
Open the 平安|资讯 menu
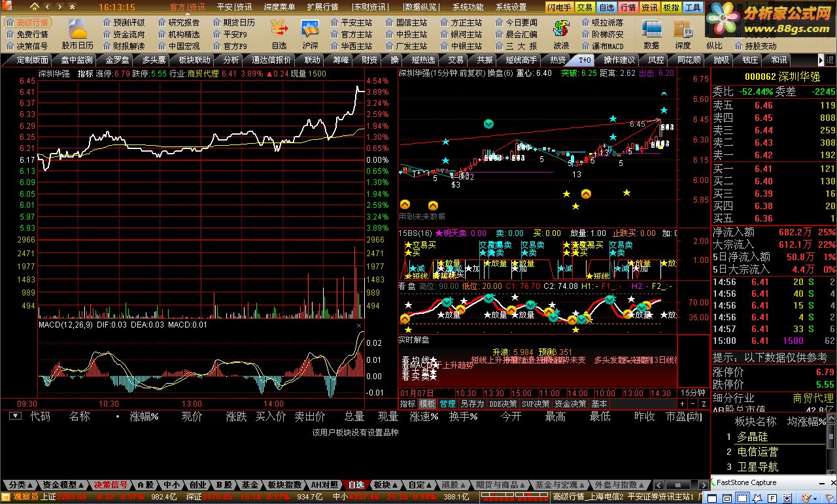(234, 7)
